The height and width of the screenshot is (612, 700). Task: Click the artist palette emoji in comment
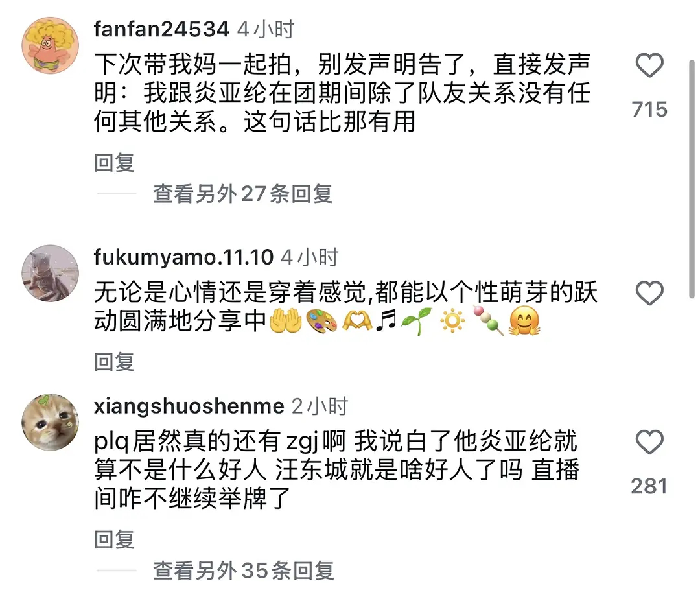[x=321, y=321]
